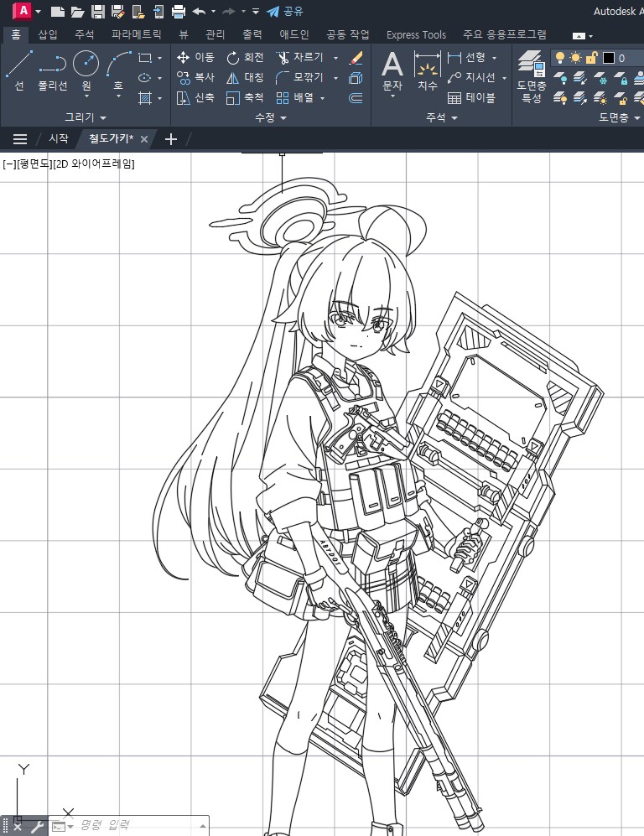Activate the Array (배열) command
644x836 pixels.
coord(295,97)
